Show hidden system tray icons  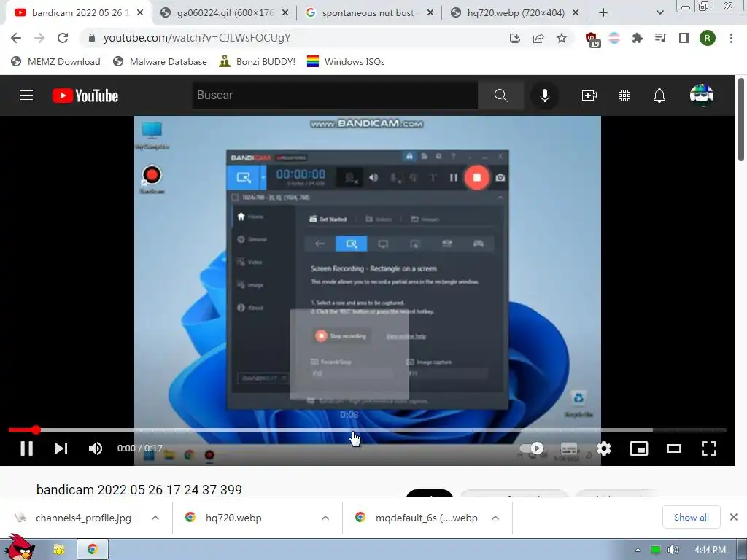tap(638, 550)
